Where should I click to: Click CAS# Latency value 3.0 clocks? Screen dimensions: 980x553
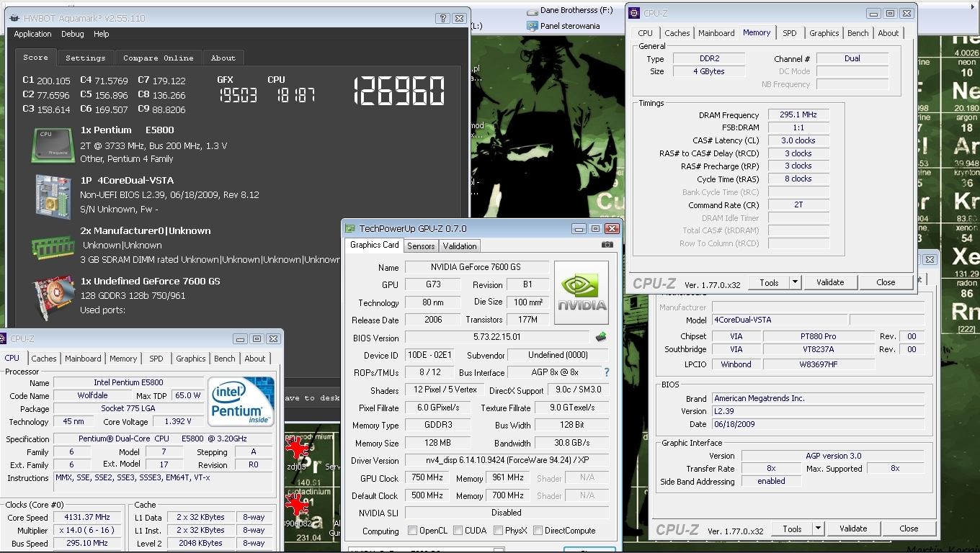point(798,140)
